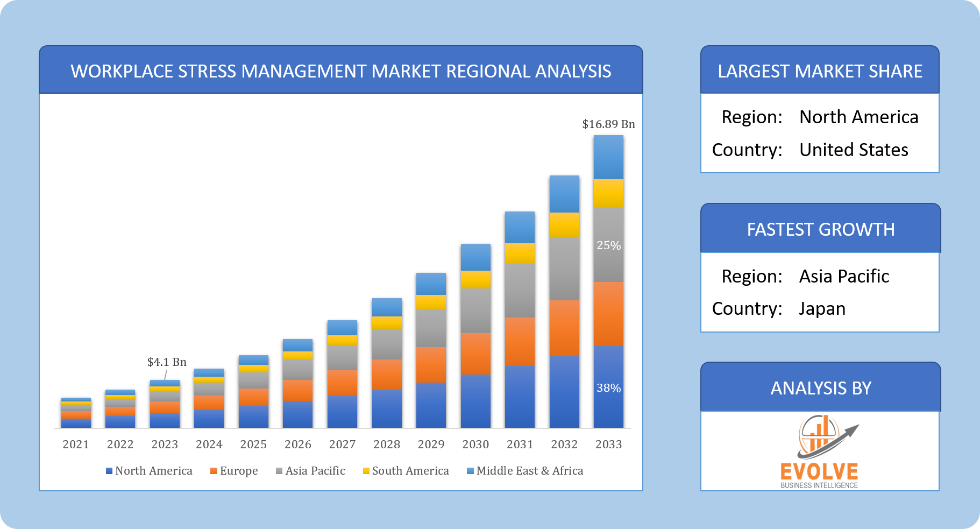Image resolution: width=980 pixels, height=529 pixels.
Task: Click the South America legend yellow swatch
Action: (x=366, y=471)
